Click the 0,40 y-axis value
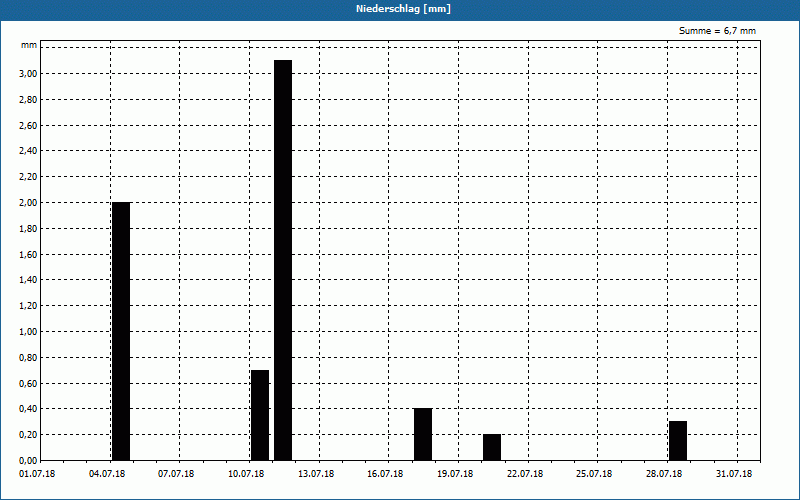Image resolution: width=800 pixels, height=500 pixels. click(x=29, y=409)
